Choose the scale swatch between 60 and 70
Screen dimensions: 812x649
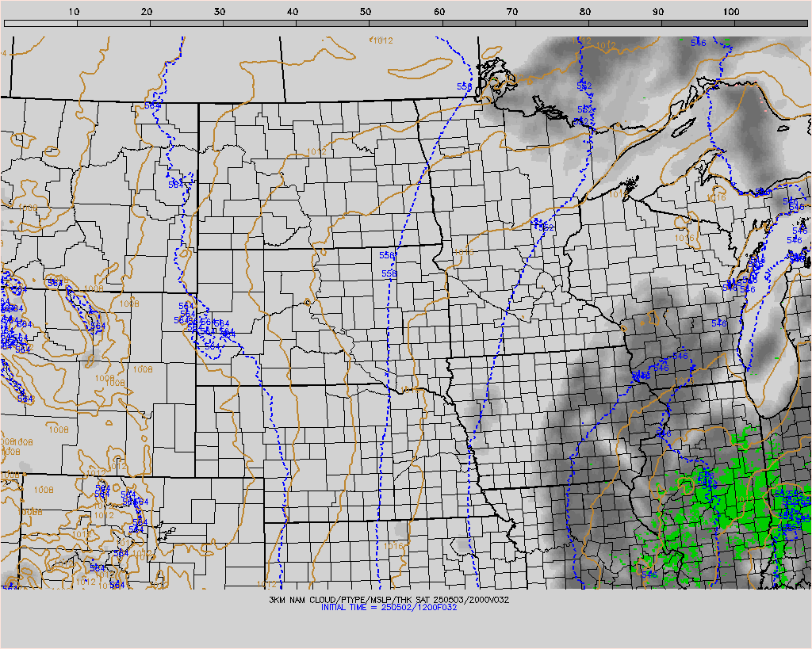point(478,23)
